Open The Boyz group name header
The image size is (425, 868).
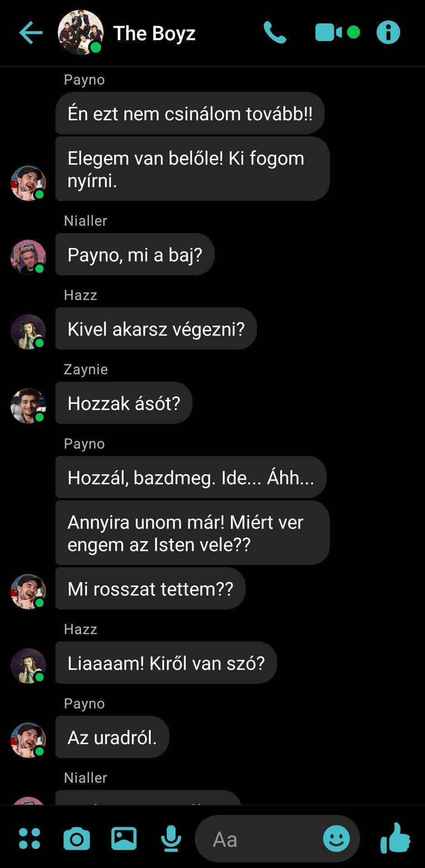pos(154,33)
